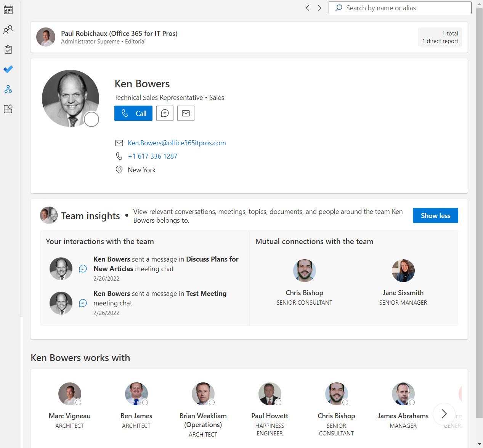The width and height of the screenshot is (483, 448).
Task: Open the Calendar icon in the sidebar
Action: [x=8, y=10]
